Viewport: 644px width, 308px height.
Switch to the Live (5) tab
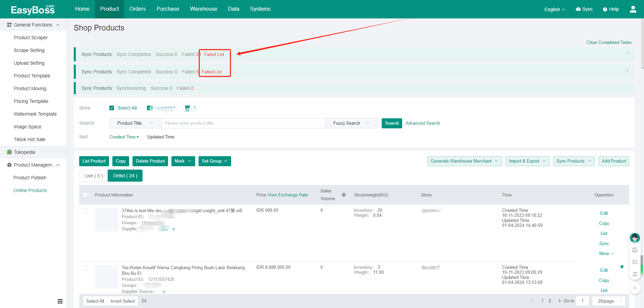click(x=94, y=176)
